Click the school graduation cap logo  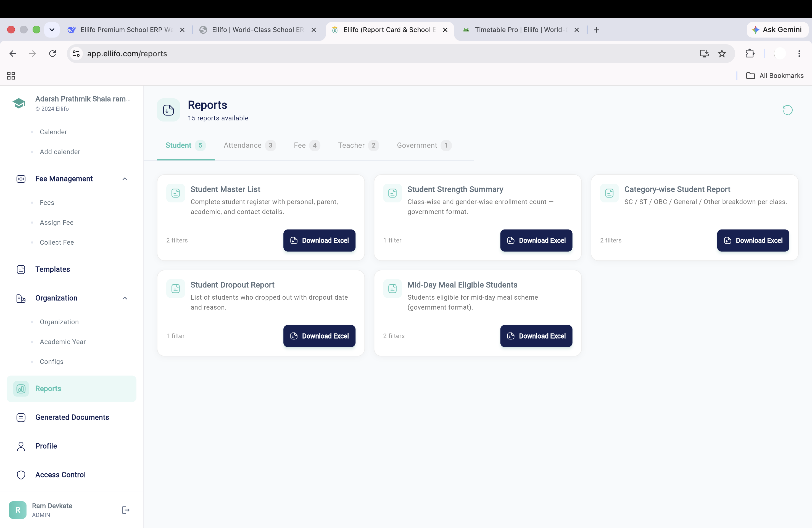19,103
